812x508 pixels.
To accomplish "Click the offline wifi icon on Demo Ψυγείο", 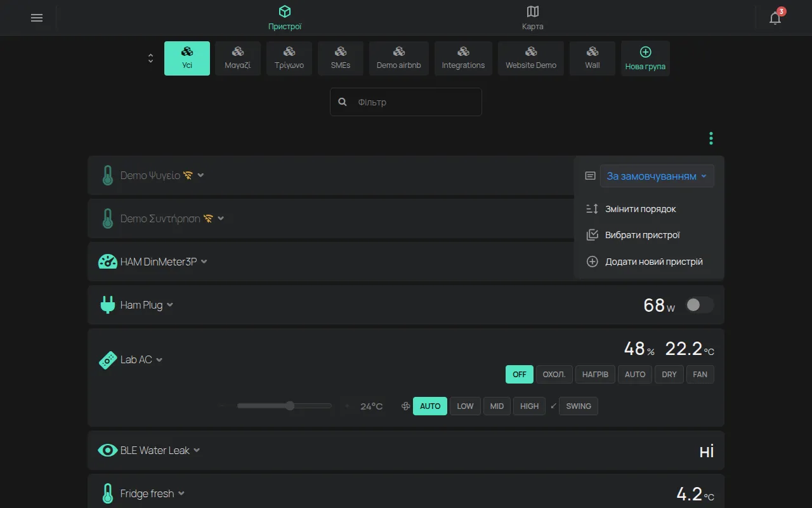I will [x=188, y=175].
